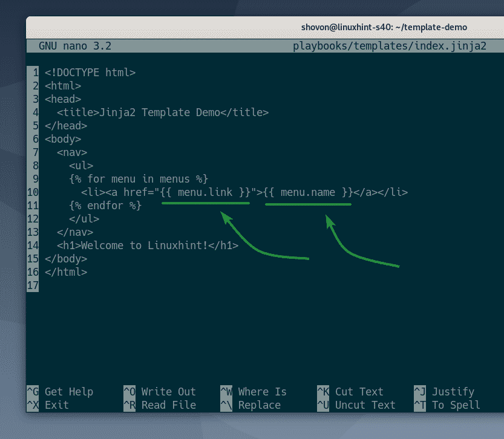
Task: Click the ^T To Spell shortcut
Action: tap(447, 405)
